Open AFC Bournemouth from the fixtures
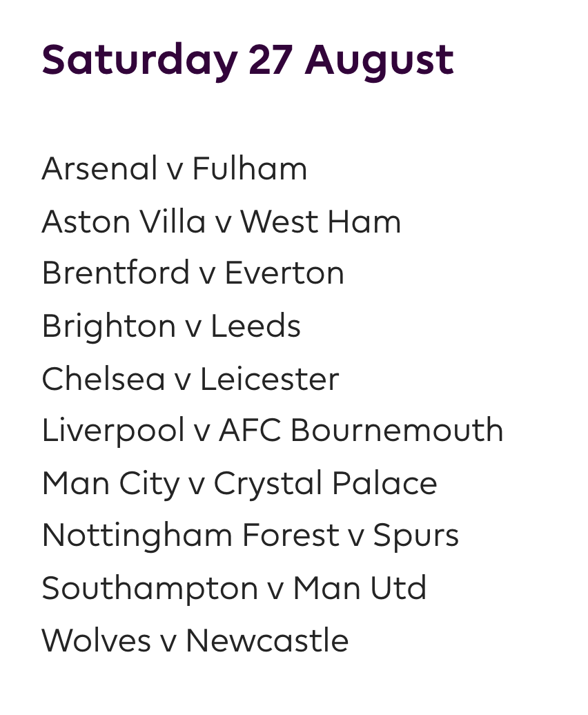The height and width of the screenshot is (715, 588). (361, 431)
